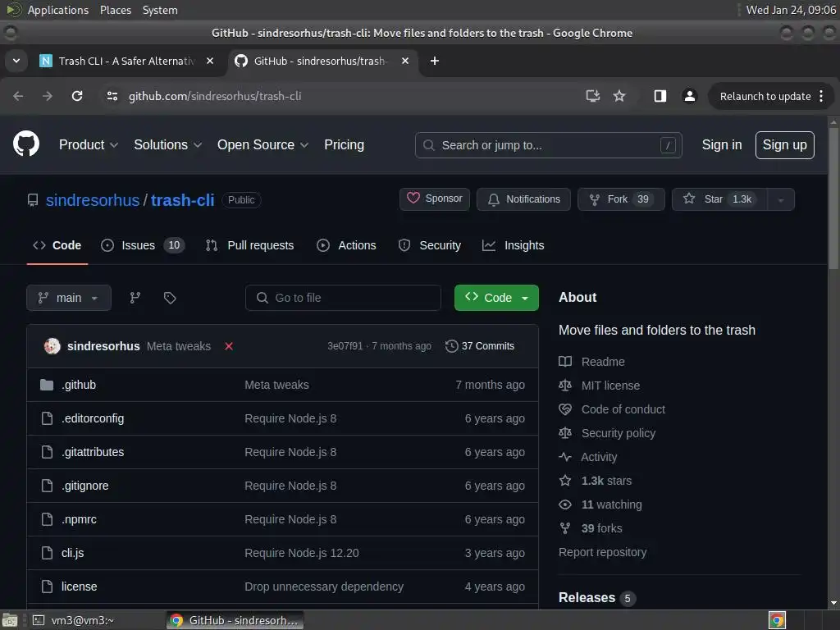Screen dimensions: 840x630
Task: Open the Star lists dropdown arrow
Action: [781, 199]
